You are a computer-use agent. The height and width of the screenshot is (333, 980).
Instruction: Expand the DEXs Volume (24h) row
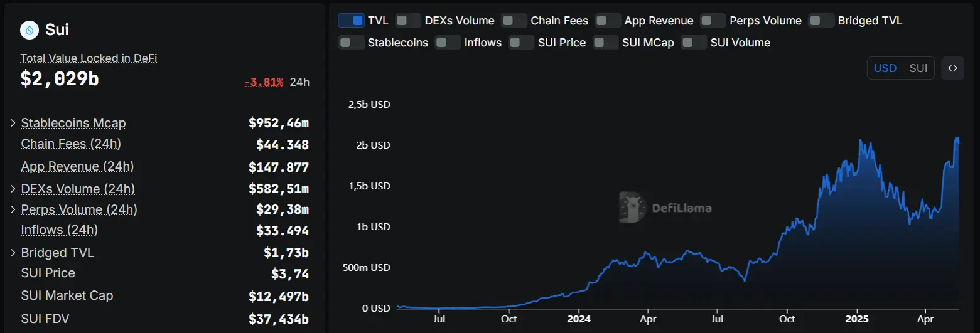(13, 189)
